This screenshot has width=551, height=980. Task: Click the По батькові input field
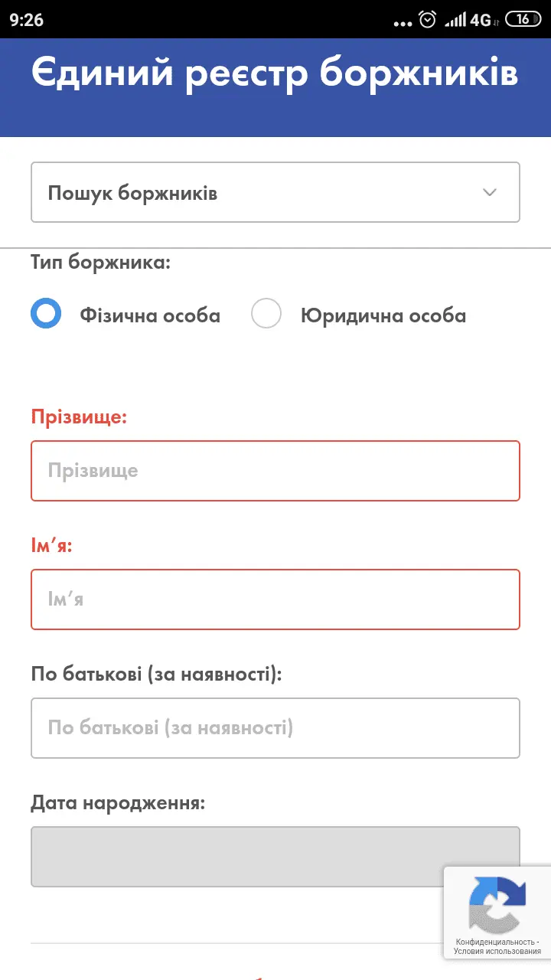coord(275,727)
